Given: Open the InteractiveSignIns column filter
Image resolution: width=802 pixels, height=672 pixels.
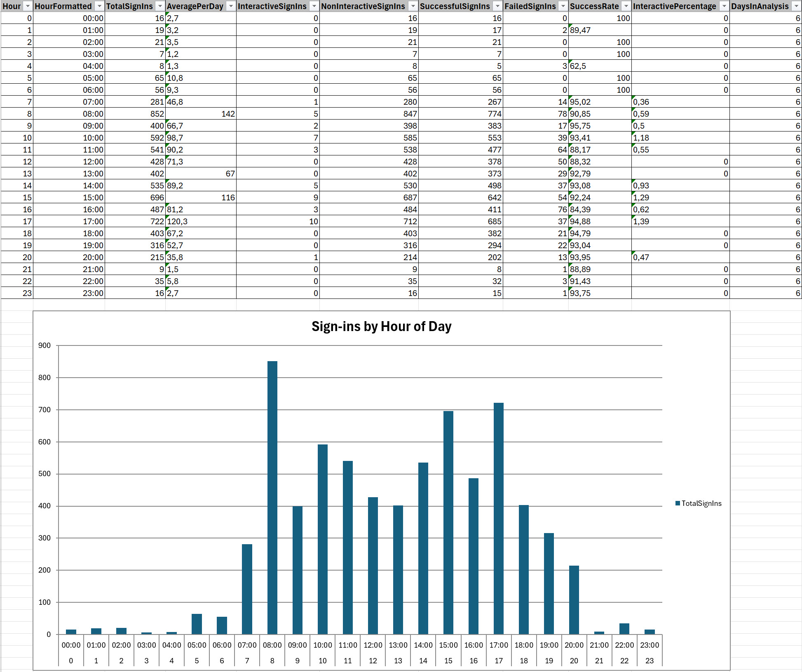Looking at the screenshot, I should 314,6.
